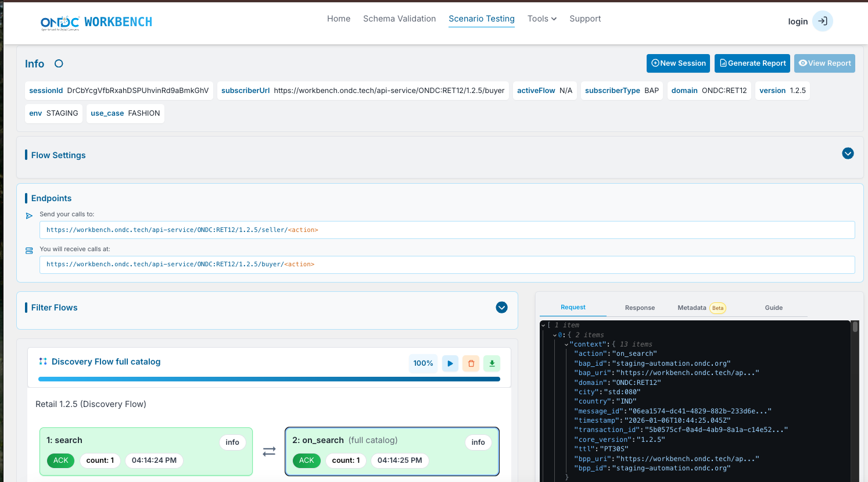Image resolution: width=868 pixels, height=482 pixels.
Task: Click the "transaction_id" JSON line
Action: [x=681, y=430]
